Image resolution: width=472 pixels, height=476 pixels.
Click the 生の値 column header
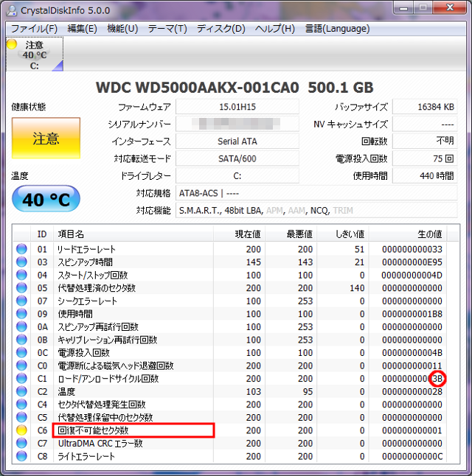[x=408, y=234]
